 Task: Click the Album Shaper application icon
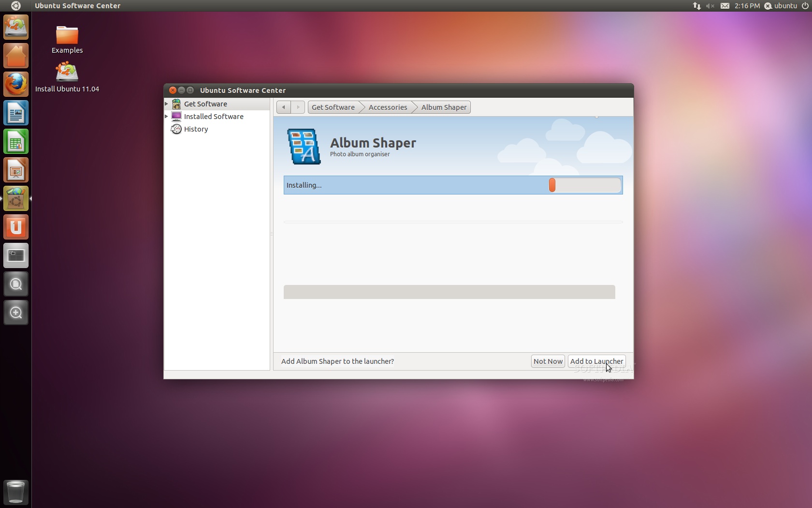click(304, 147)
